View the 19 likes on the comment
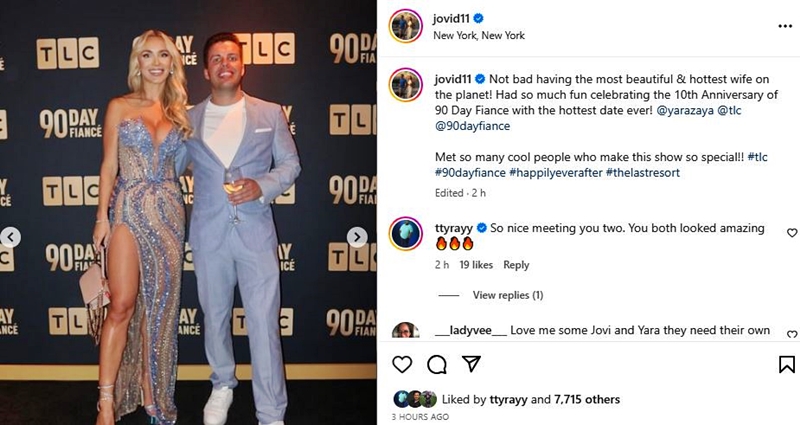 coord(476,265)
